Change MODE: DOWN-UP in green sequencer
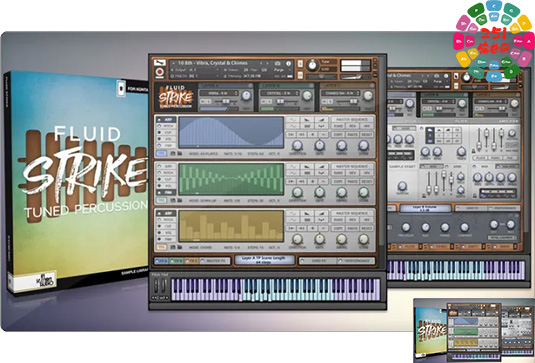This screenshot has width=535, height=363. click(203, 201)
